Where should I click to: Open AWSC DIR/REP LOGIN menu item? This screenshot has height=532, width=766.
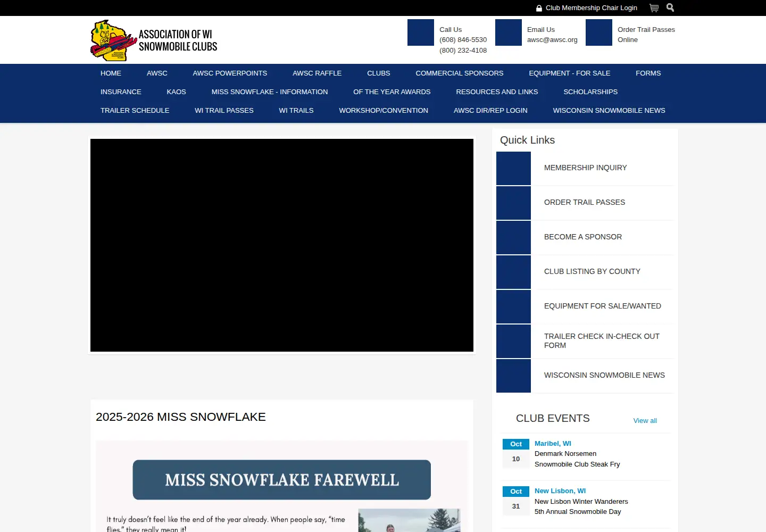pos(490,111)
